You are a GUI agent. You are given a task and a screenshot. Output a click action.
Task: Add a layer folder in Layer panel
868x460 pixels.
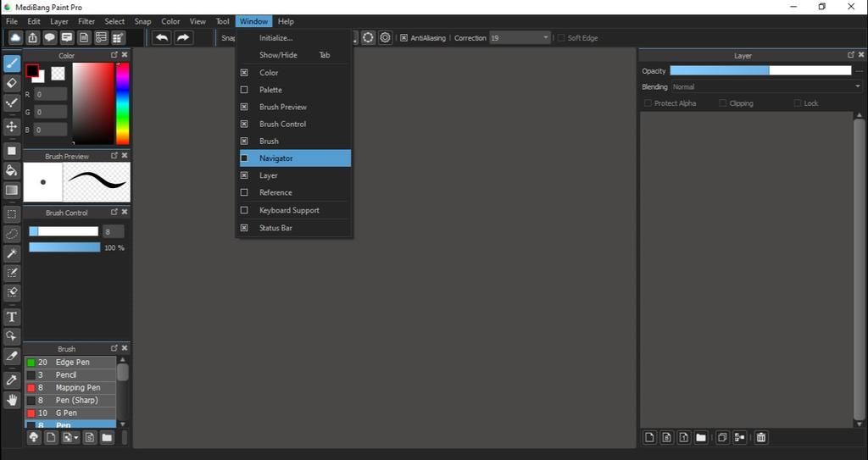pyautogui.click(x=701, y=437)
